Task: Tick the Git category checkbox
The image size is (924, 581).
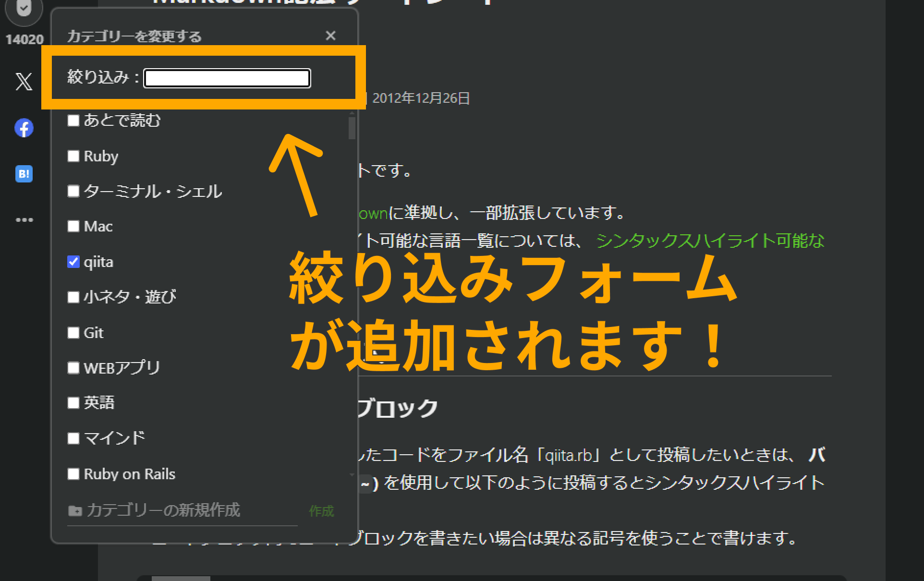Action: coord(73,333)
